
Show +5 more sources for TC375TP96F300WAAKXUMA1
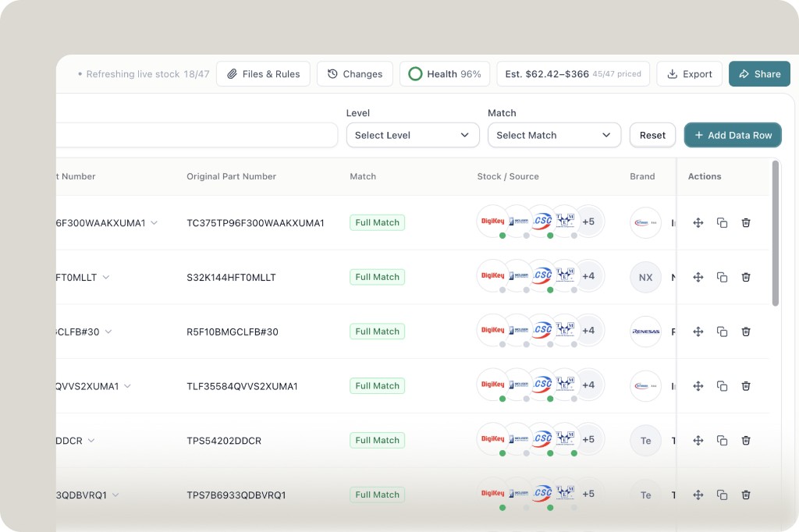(588, 222)
